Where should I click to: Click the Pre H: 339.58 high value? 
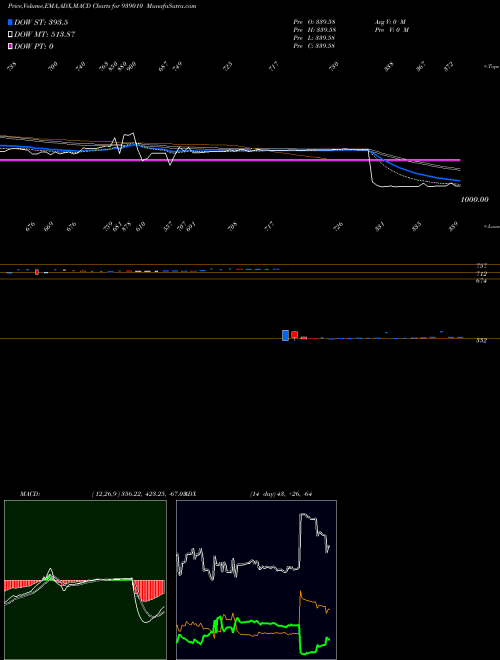click(x=314, y=30)
